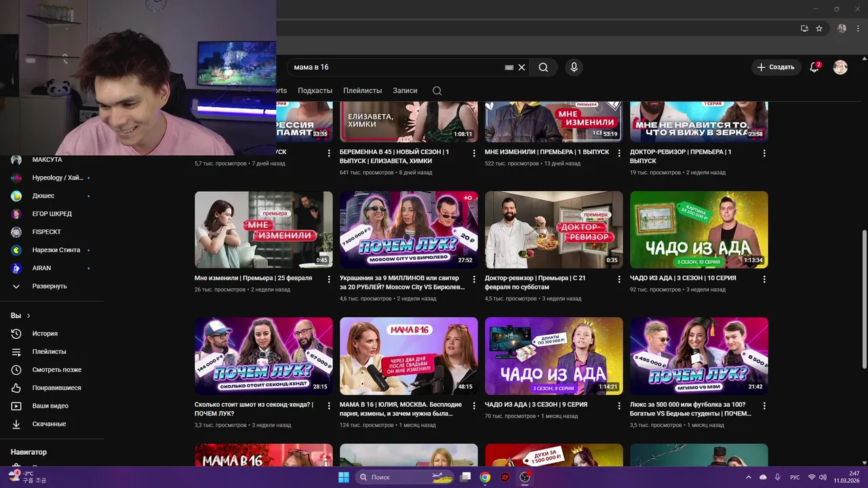The width and height of the screenshot is (868, 488).
Task: Open title 'МАМА В 16 | ЮЛИЯ, МОСКВА'
Action: 401,409
